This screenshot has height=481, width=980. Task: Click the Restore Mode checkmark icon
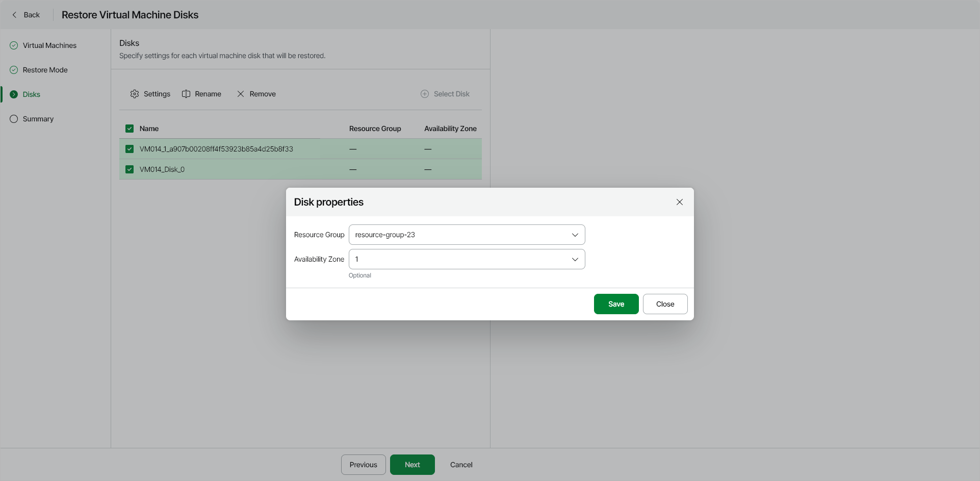13,70
